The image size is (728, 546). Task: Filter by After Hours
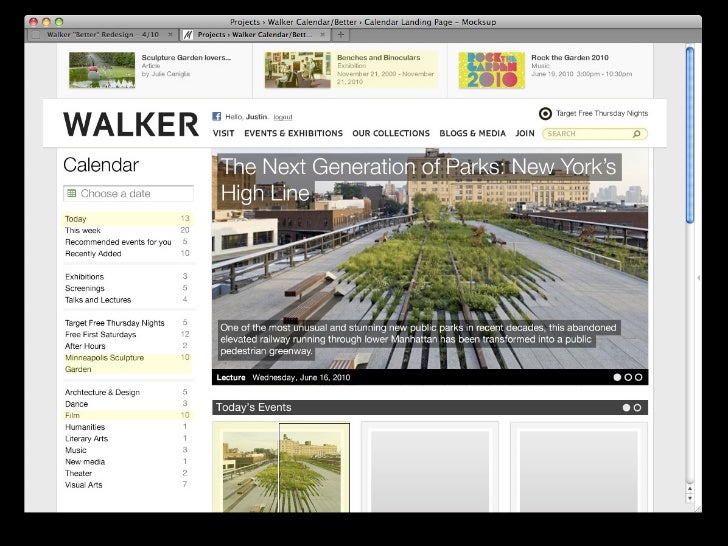click(x=127, y=346)
